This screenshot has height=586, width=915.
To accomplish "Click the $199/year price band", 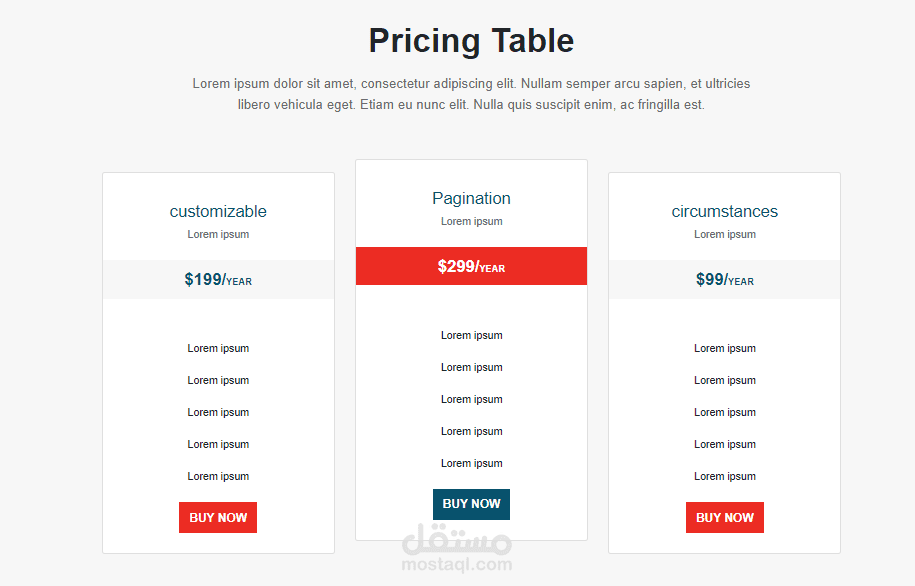I will pyautogui.click(x=218, y=280).
